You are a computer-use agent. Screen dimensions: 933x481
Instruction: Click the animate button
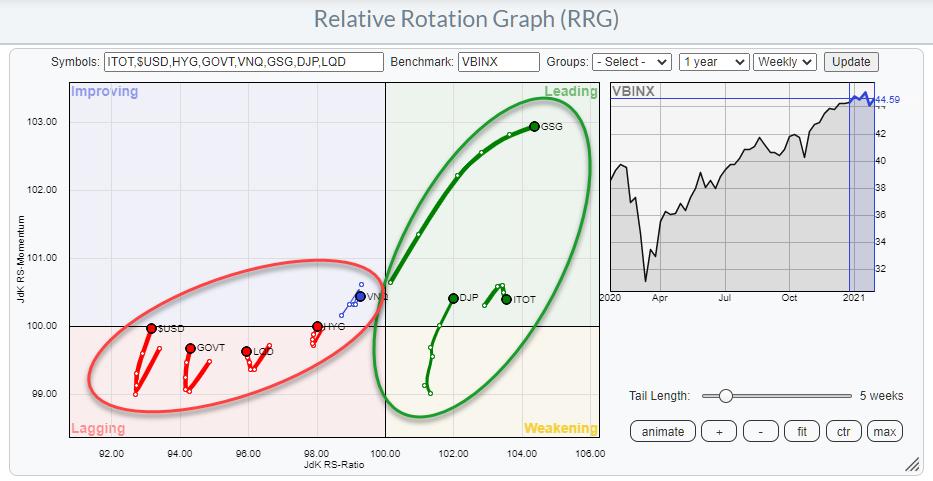tap(662, 431)
